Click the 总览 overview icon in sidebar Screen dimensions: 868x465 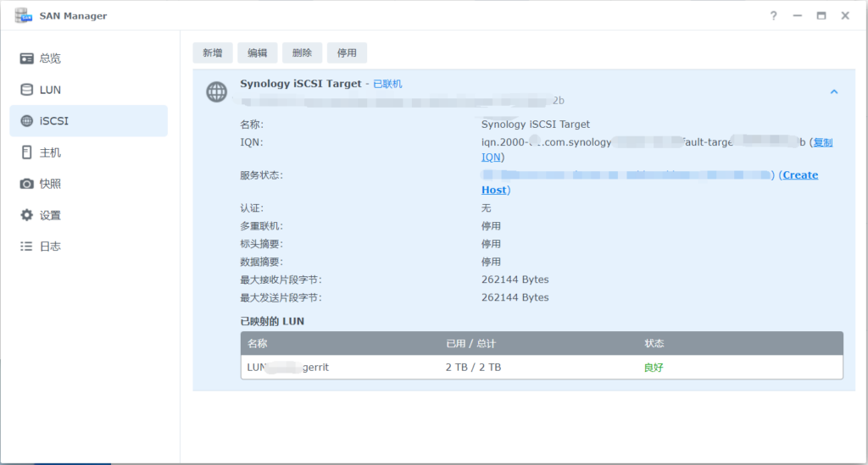pos(26,58)
